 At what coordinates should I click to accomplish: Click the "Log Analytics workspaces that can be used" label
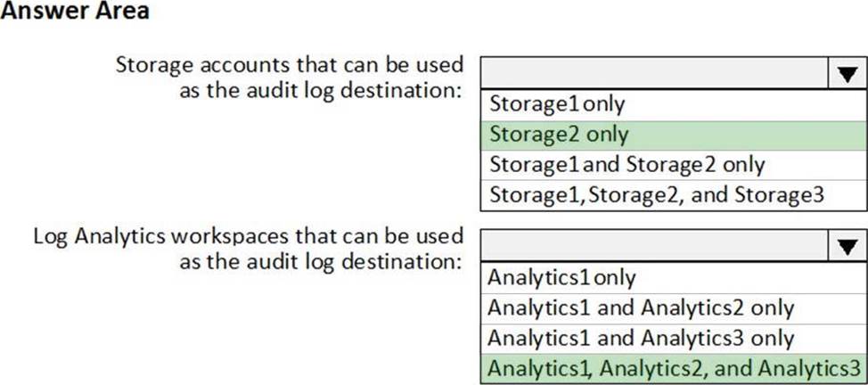[x=249, y=237]
